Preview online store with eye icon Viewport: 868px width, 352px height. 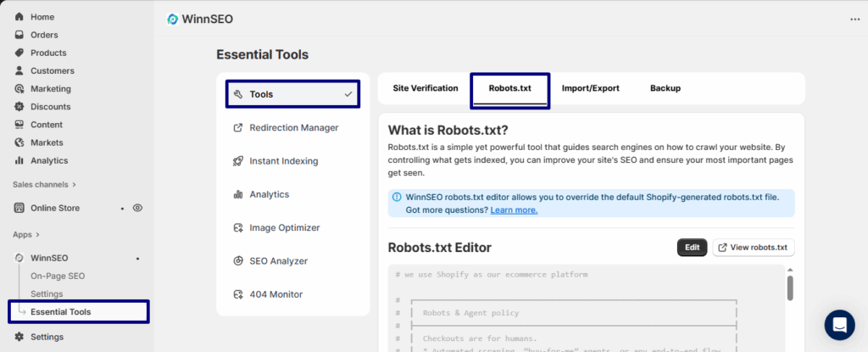tap(138, 208)
